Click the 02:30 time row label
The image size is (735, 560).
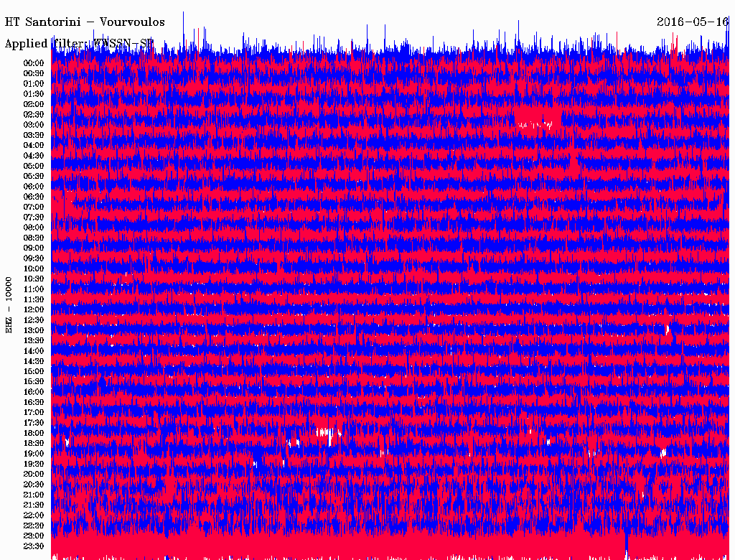34,114
